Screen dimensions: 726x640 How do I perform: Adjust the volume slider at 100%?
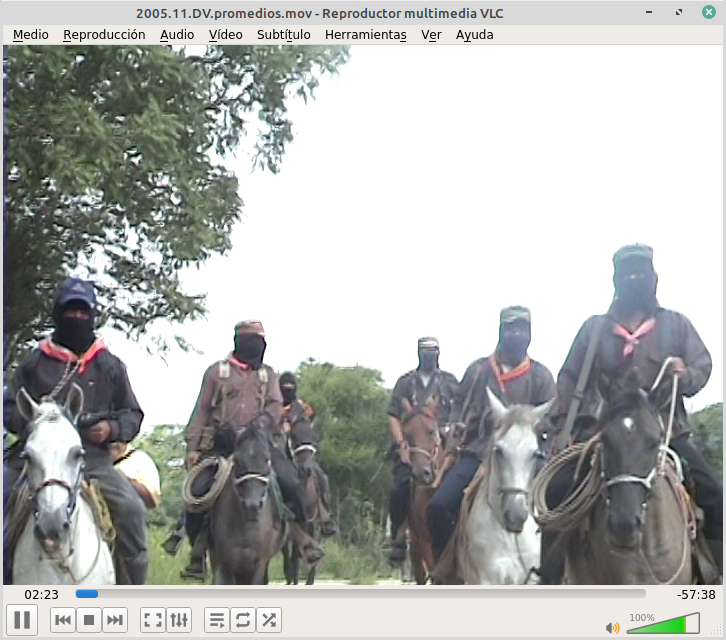(x=663, y=623)
